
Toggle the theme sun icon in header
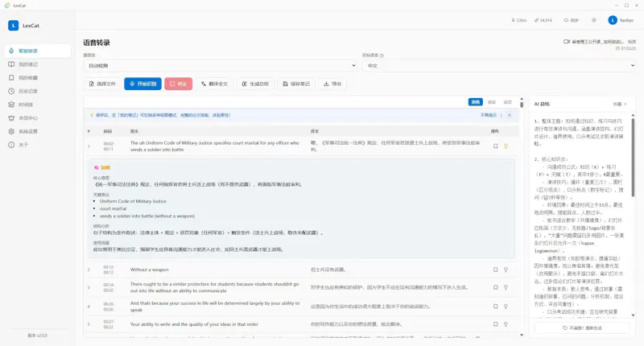(594, 20)
